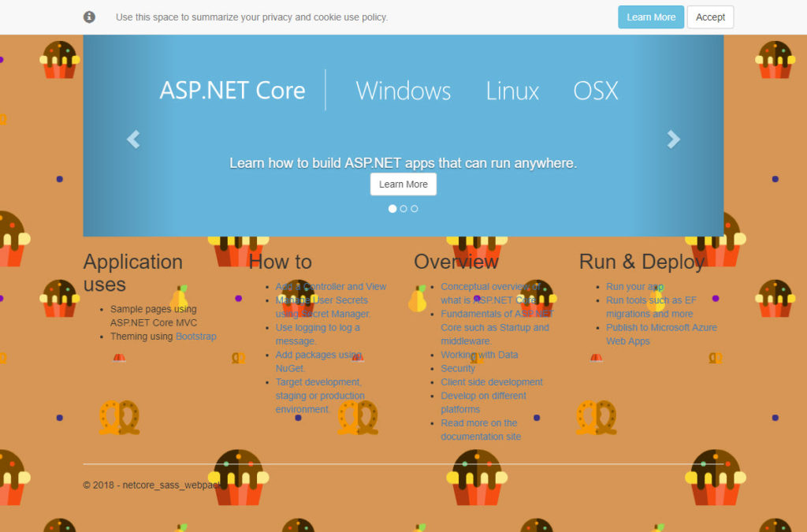Click the white Learn More carousel button
This screenshot has width=807, height=532.
point(403,184)
